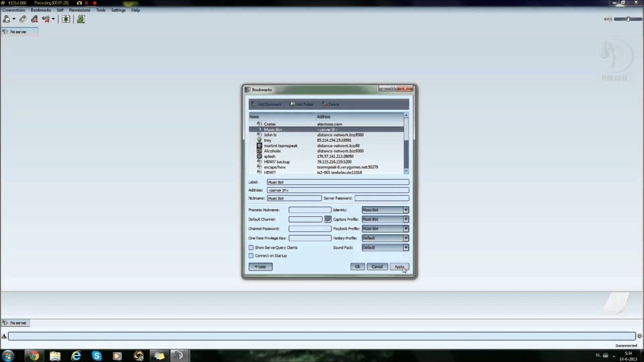Click the Cancel button
The width and height of the screenshot is (644, 362).
[377, 266]
